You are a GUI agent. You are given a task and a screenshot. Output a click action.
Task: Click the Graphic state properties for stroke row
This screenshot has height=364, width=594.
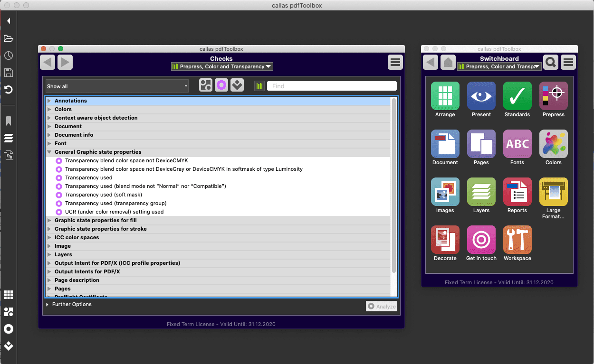[218, 229]
